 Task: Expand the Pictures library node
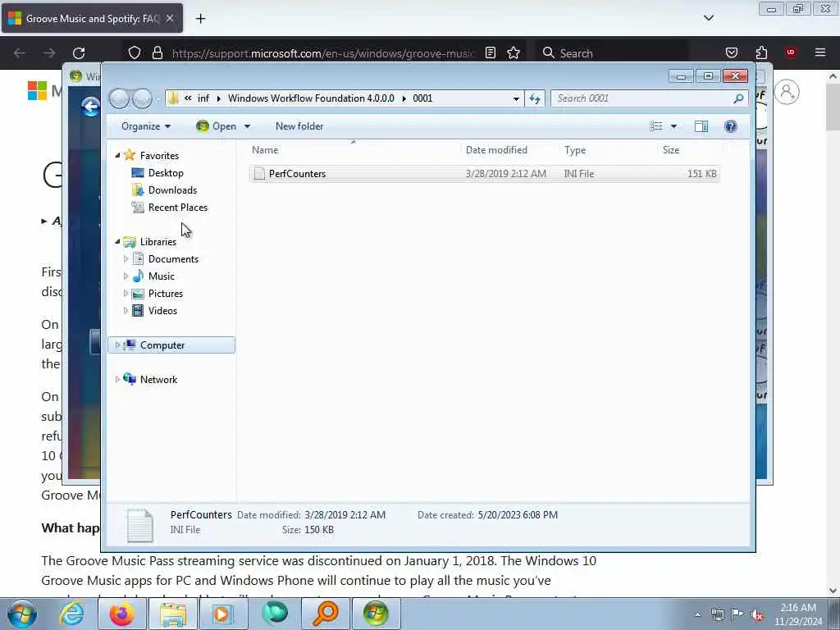point(126,294)
